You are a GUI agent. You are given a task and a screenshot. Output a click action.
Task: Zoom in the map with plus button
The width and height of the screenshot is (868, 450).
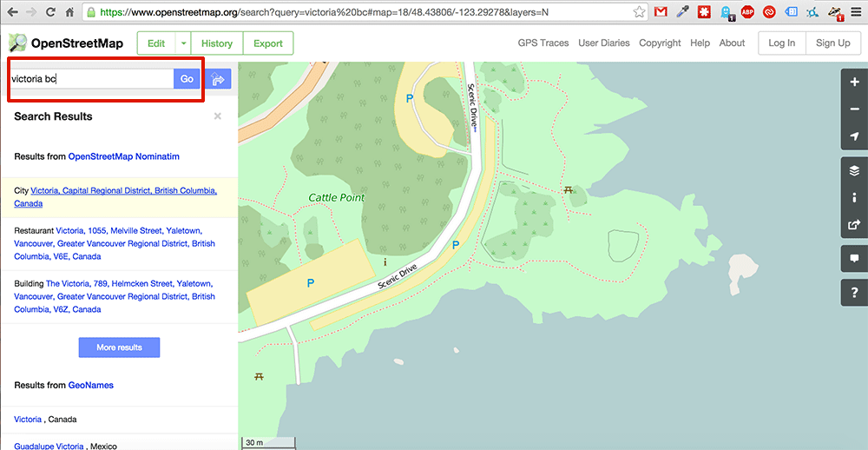point(854,82)
